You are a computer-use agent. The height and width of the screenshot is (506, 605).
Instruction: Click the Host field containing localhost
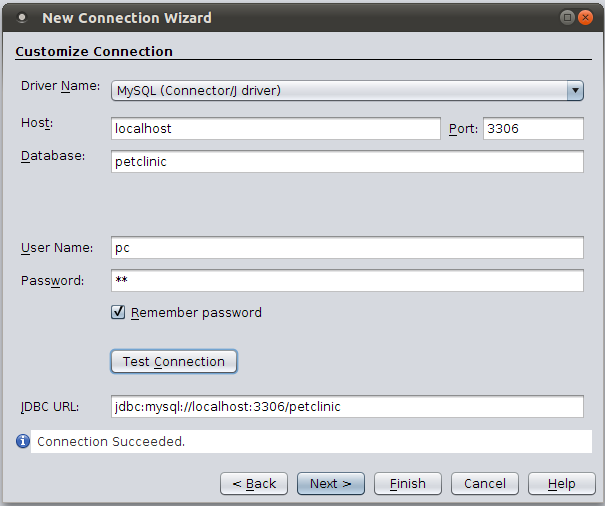click(x=275, y=129)
